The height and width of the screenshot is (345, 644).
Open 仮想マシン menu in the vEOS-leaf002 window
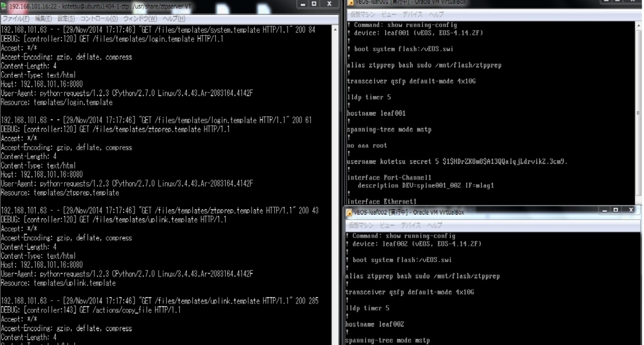point(361,225)
